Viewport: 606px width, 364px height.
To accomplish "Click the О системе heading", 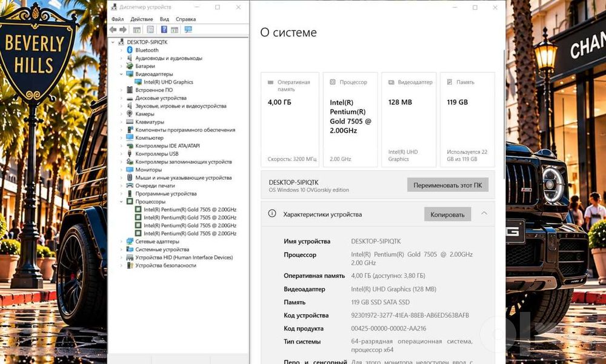I will [x=288, y=33].
